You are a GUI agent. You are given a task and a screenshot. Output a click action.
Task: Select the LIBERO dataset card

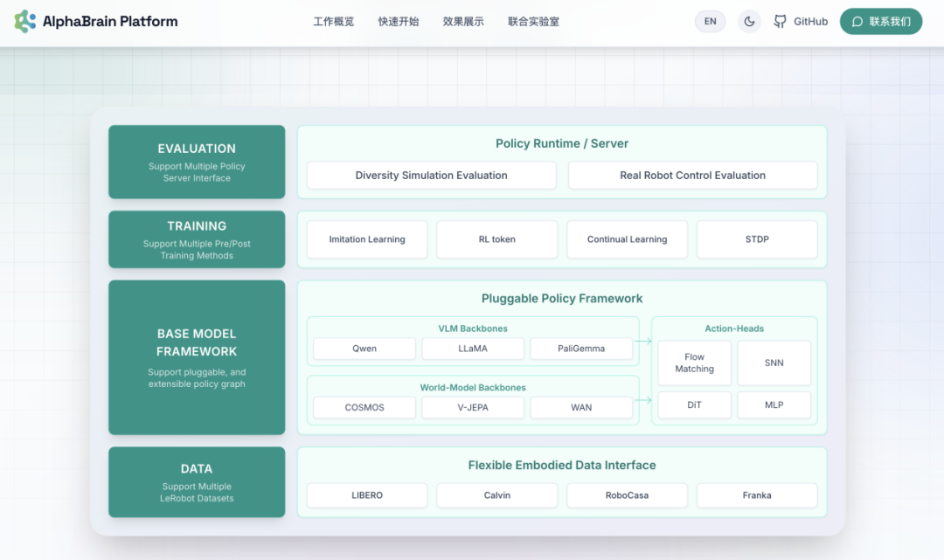[367, 495]
